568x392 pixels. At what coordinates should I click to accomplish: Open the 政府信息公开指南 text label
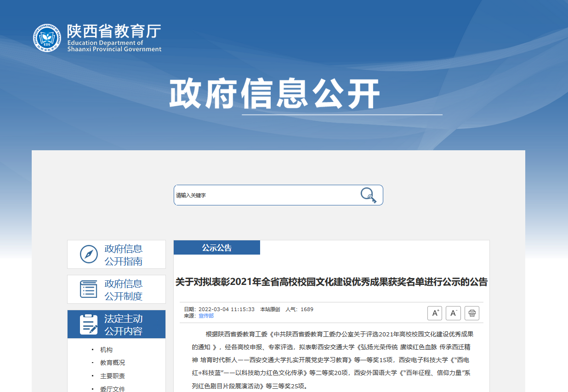(123, 255)
